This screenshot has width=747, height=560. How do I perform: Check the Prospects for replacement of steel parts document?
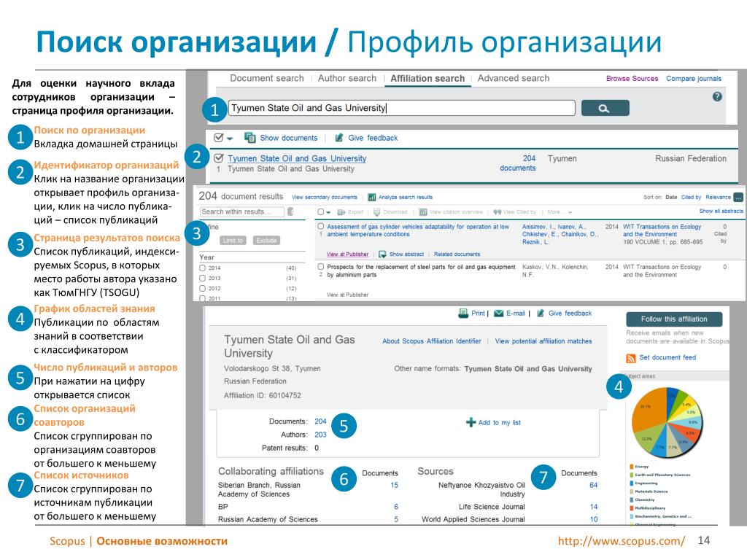tap(321, 267)
